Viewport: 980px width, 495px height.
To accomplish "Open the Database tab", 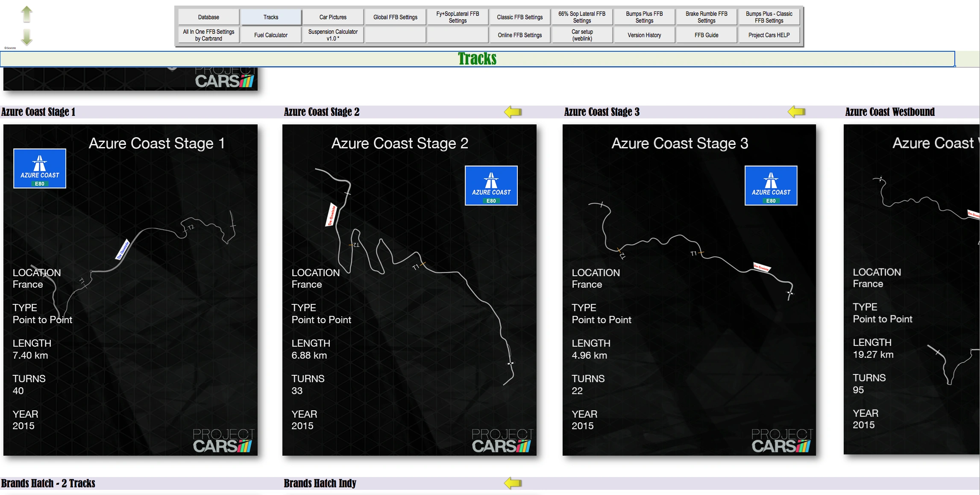I will pos(208,17).
